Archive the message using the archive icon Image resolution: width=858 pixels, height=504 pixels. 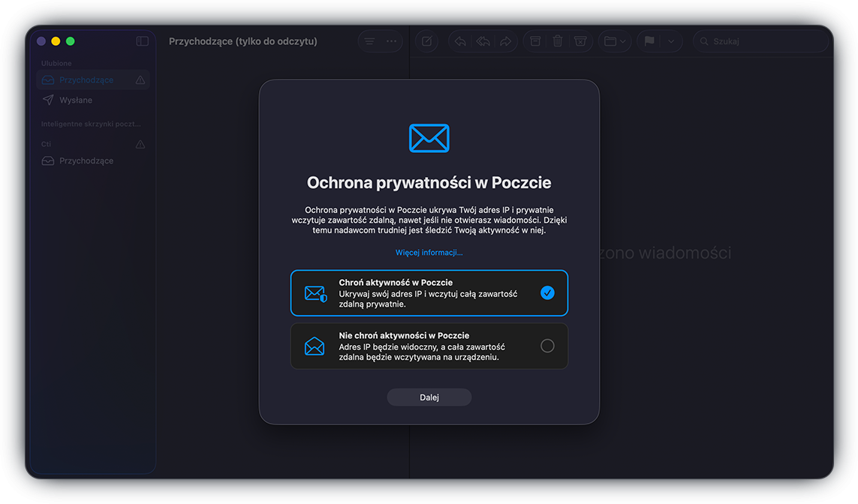coord(534,41)
